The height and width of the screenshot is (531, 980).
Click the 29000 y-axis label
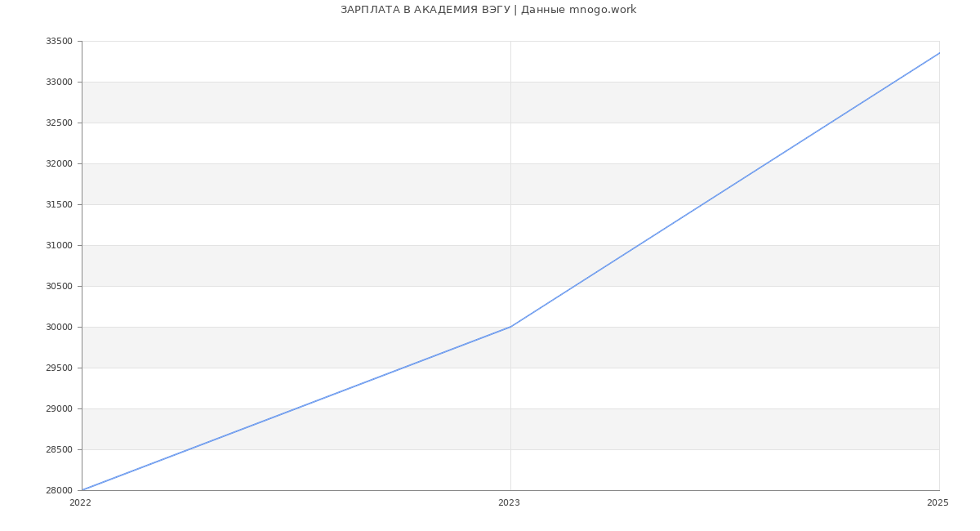coord(59,409)
